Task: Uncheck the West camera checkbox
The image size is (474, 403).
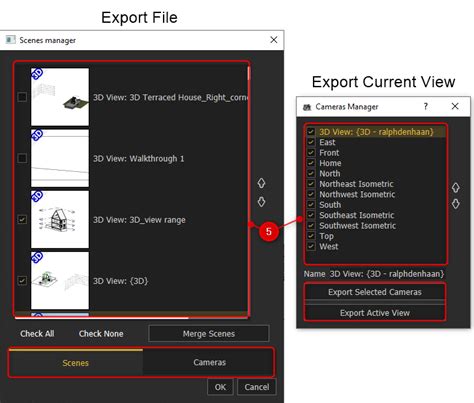Action: click(311, 246)
